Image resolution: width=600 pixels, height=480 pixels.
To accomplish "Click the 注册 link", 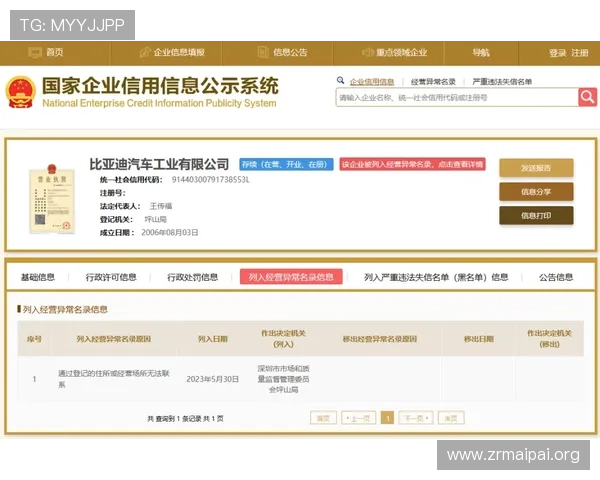I will click(580, 53).
